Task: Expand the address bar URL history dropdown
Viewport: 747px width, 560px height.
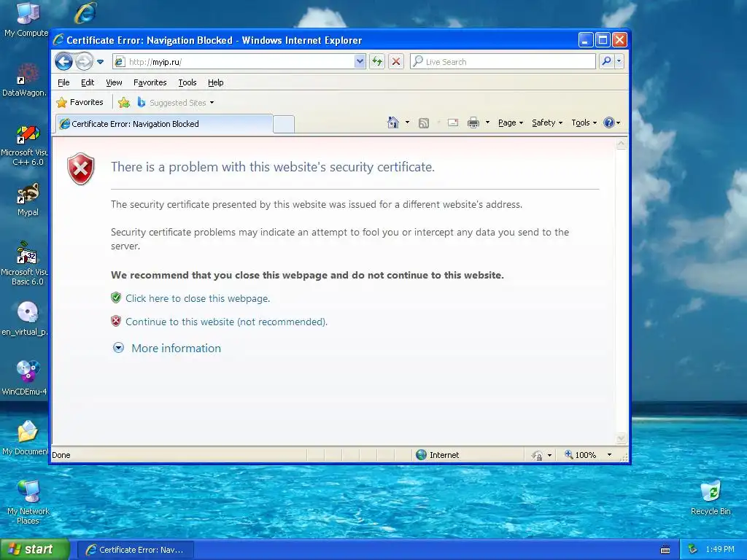Action: tap(360, 61)
